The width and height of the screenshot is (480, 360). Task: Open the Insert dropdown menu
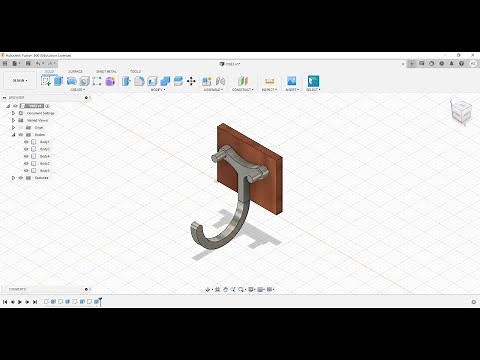292,90
